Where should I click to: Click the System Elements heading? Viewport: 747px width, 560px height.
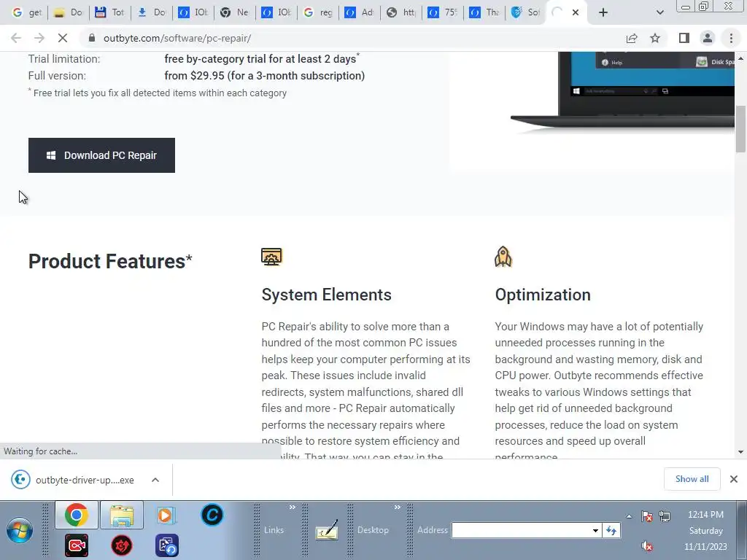(x=326, y=295)
